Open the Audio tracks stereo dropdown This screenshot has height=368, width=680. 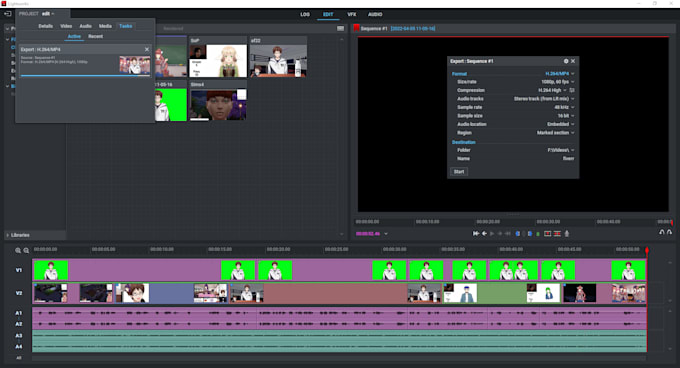pos(544,99)
